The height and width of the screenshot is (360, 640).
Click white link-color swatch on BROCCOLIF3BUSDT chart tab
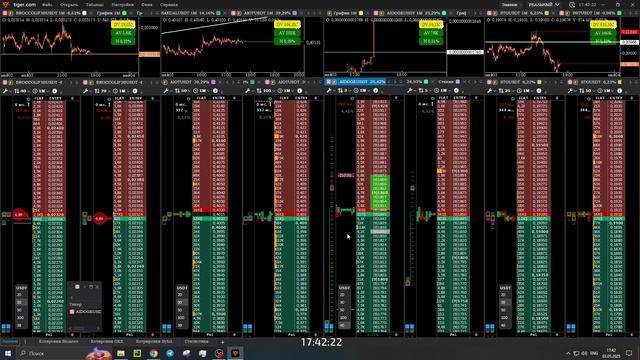tap(84, 13)
